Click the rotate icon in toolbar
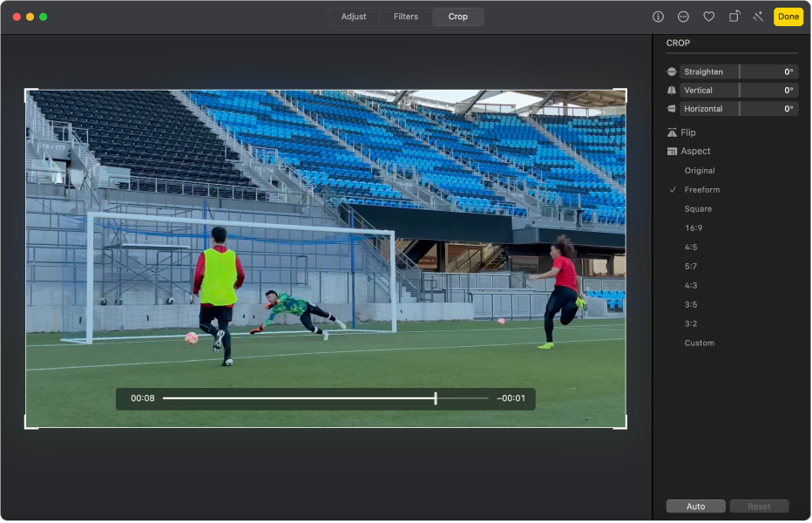The width and height of the screenshot is (812, 523). [734, 17]
